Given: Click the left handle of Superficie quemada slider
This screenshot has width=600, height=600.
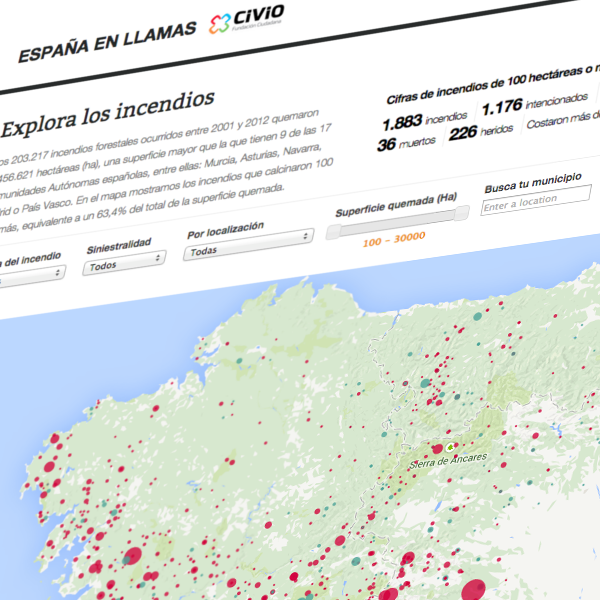Looking at the screenshot, I should click(x=333, y=232).
